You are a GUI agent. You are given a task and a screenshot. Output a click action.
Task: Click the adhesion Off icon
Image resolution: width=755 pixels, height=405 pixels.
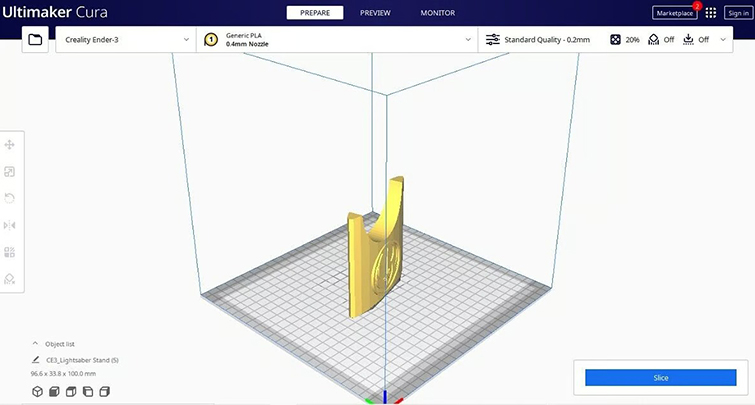point(689,39)
